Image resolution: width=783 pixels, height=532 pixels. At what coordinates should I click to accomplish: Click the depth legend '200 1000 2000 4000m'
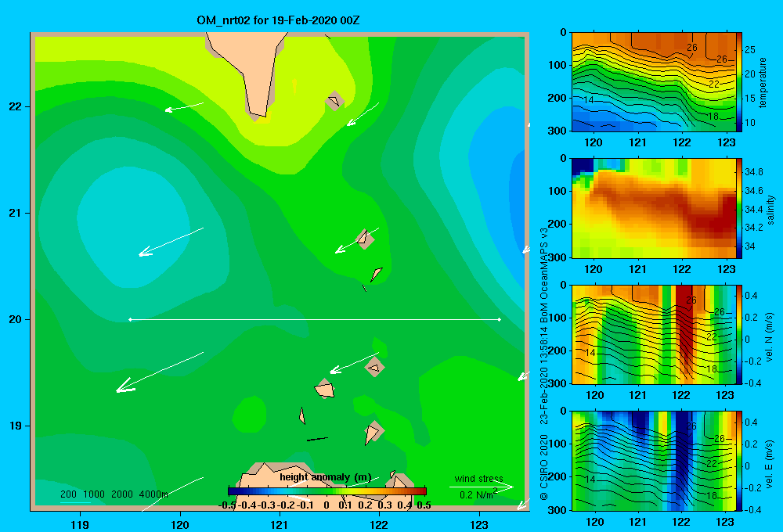(114, 494)
